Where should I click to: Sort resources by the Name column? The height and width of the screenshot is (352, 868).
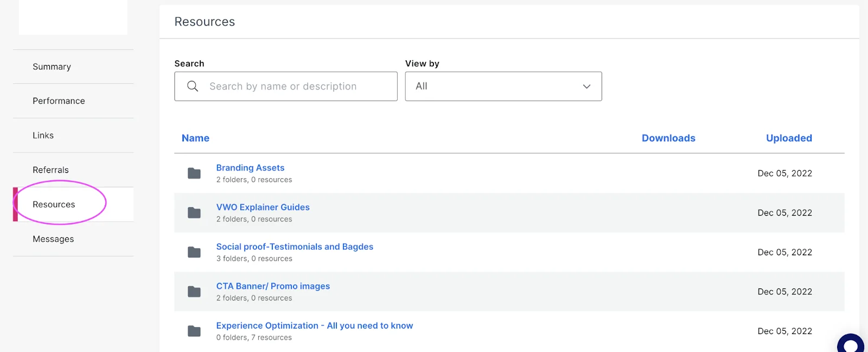[x=195, y=138]
